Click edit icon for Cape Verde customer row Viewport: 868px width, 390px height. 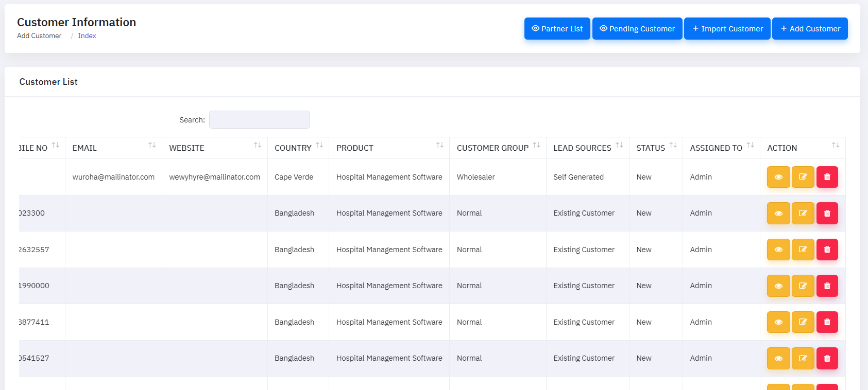pos(803,177)
